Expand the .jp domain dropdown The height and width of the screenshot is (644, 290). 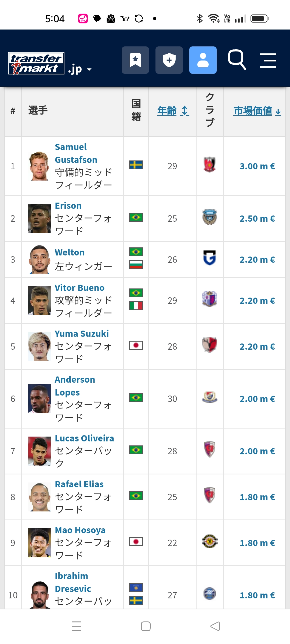80,69
